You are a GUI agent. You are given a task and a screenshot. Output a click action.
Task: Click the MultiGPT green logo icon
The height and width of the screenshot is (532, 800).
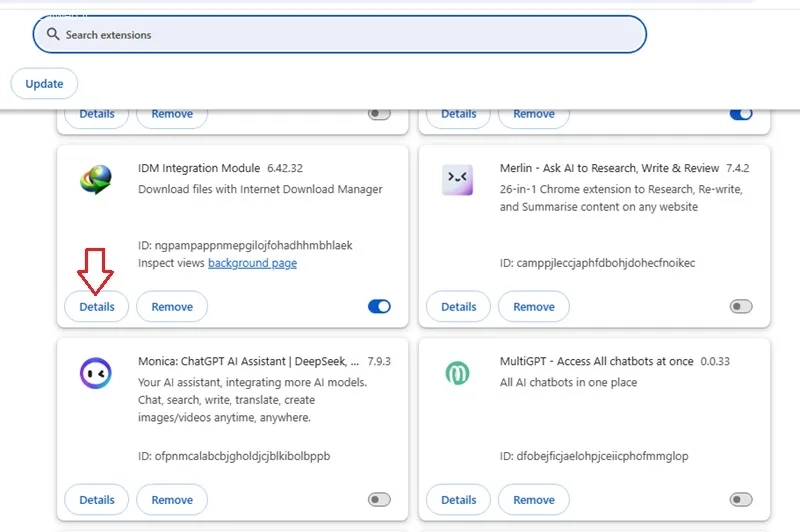[x=457, y=373]
